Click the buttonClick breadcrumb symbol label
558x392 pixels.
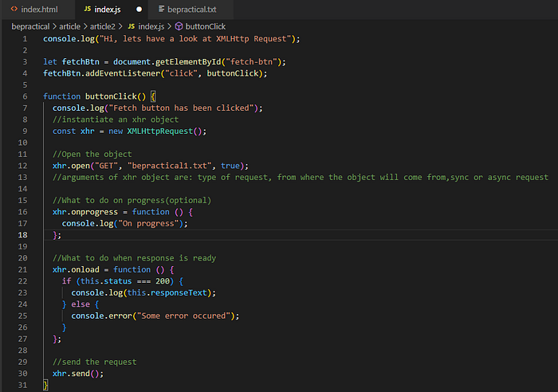[x=206, y=26]
